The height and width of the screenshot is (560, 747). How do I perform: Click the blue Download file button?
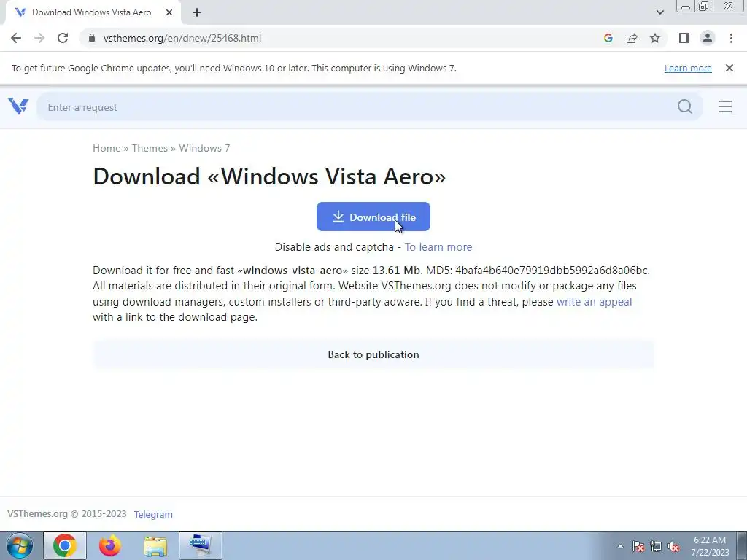coord(373,217)
